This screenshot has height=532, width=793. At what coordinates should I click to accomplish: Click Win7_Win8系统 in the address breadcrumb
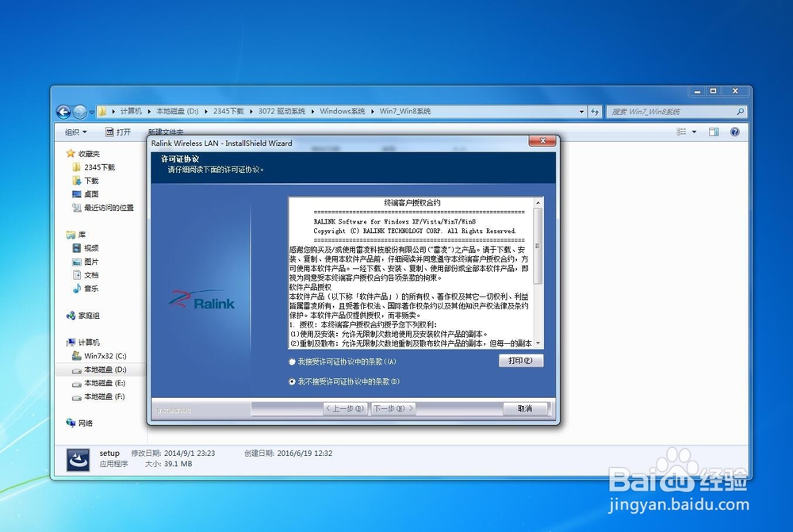click(404, 111)
